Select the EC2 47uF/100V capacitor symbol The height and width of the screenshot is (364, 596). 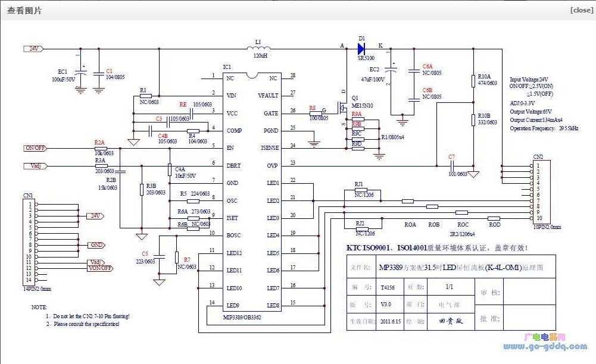click(x=390, y=70)
